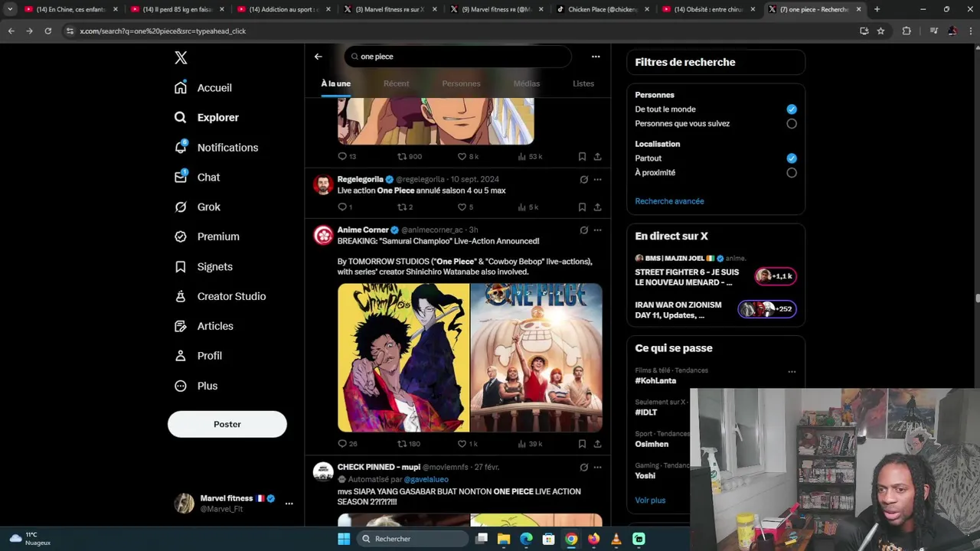The height and width of the screenshot is (551, 980).
Task: Open Notifications in the sidebar
Action: pyautogui.click(x=216, y=147)
